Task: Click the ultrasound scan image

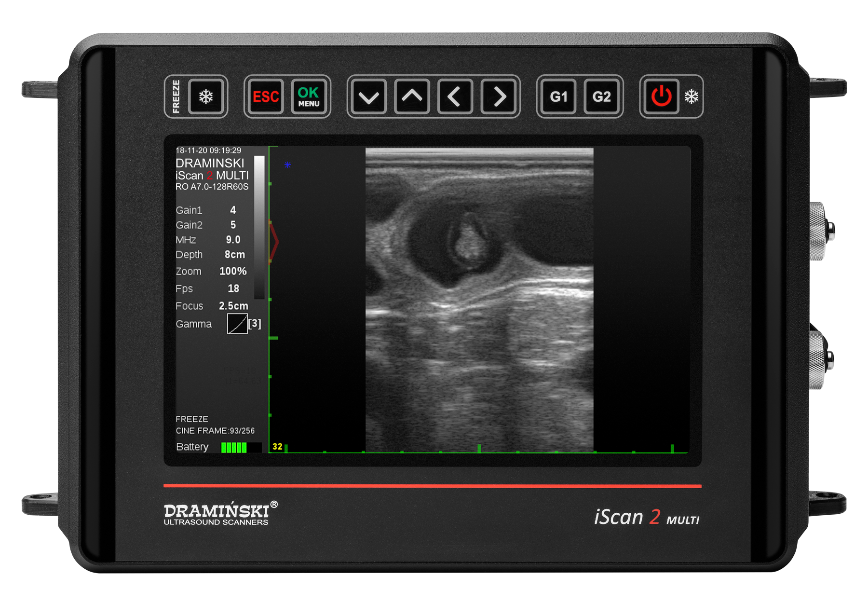Action: [479, 300]
